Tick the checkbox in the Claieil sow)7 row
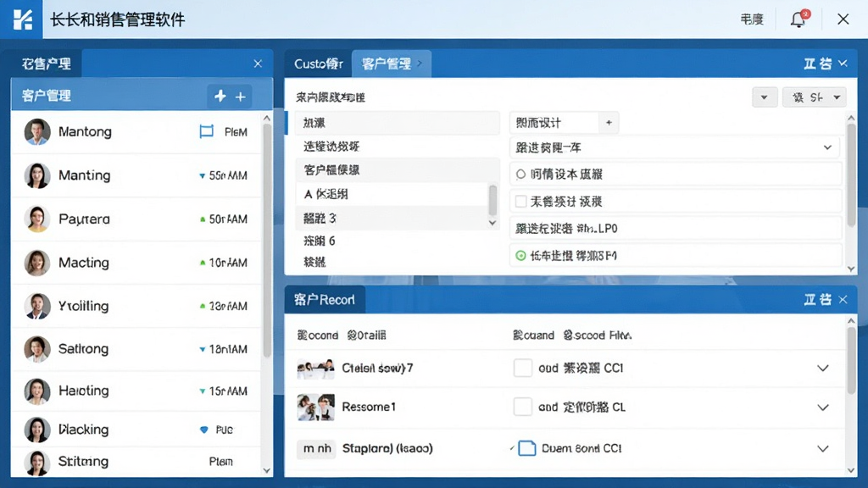 tap(522, 368)
